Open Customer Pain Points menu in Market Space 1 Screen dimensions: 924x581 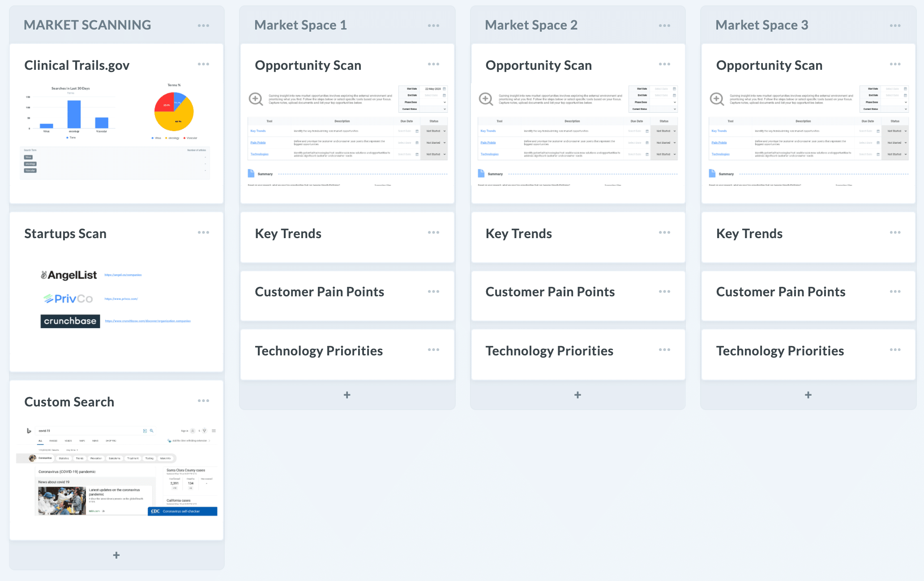tap(433, 291)
